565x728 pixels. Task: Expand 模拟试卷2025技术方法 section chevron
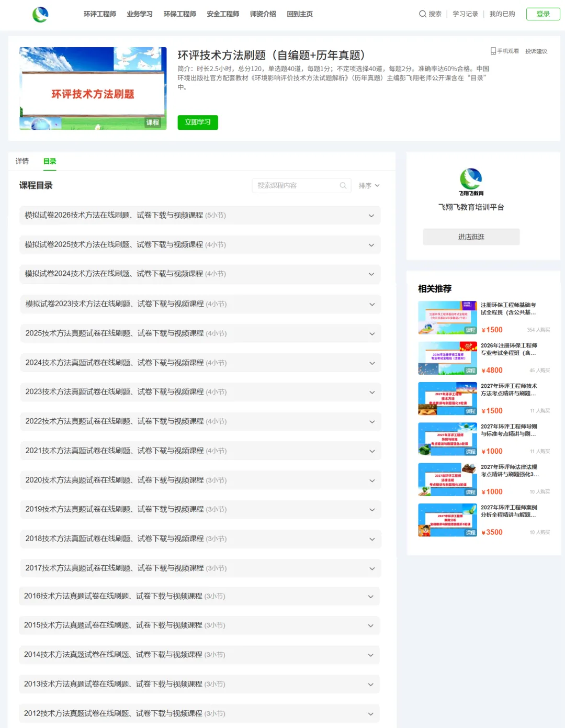pos(371,245)
